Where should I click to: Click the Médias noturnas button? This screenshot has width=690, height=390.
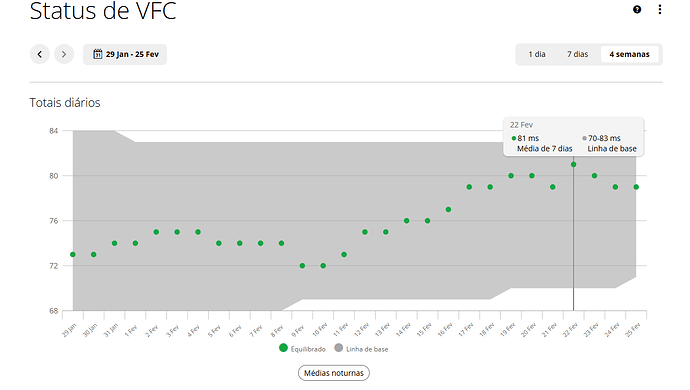coord(334,373)
